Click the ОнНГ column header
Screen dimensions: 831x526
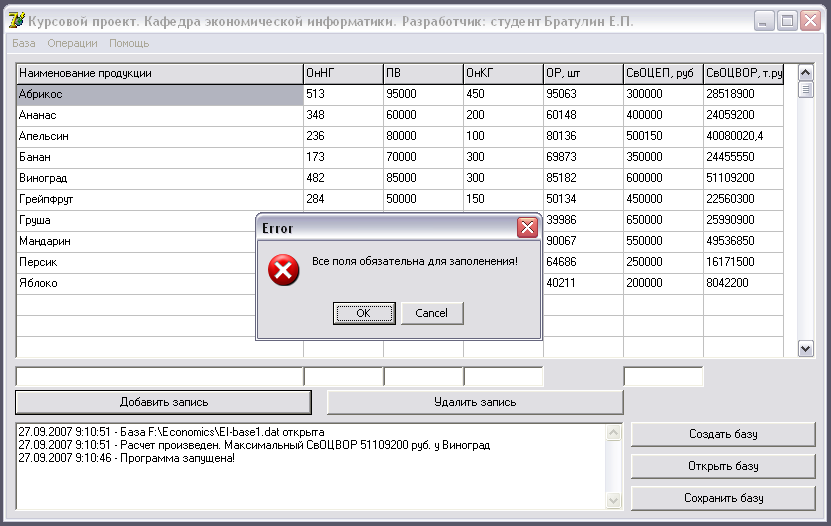pos(343,74)
